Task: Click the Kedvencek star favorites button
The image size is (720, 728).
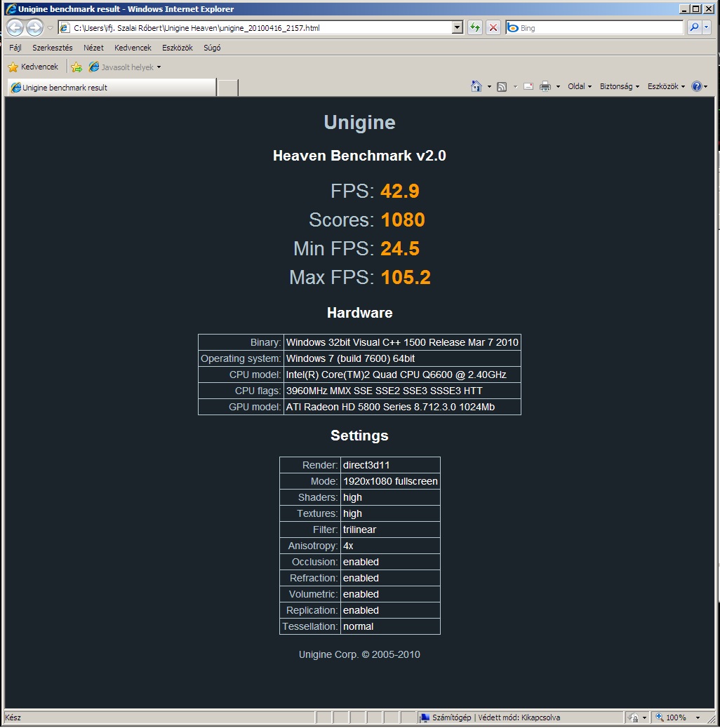Action: pos(33,67)
